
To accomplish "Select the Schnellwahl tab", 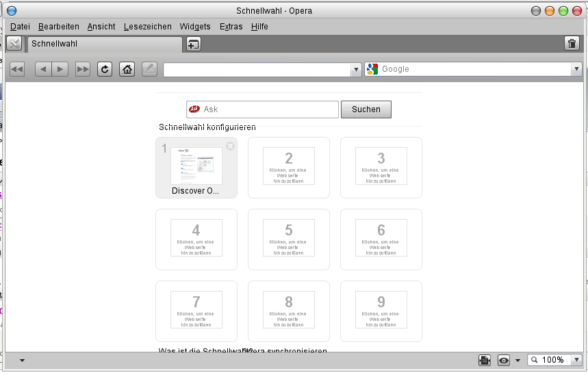I will [105, 44].
